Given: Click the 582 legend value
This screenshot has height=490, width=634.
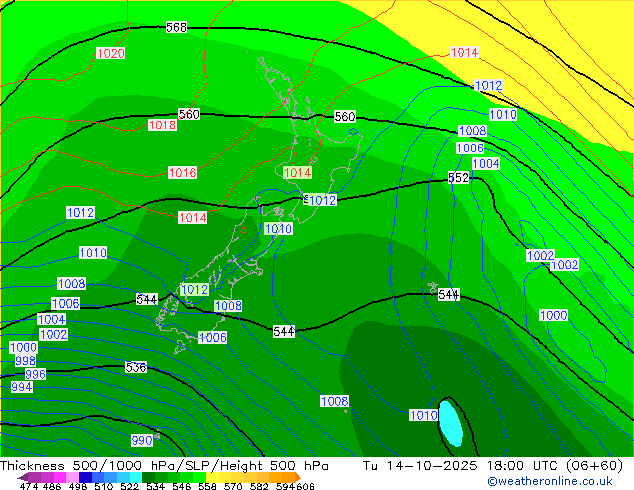Looking at the screenshot, I should click(x=259, y=486).
